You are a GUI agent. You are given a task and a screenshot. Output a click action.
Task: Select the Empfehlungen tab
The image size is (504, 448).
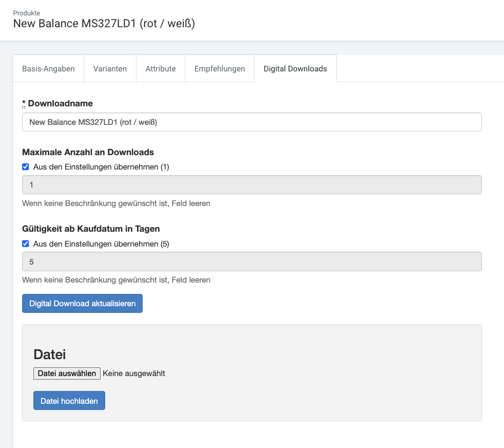(x=220, y=68)
